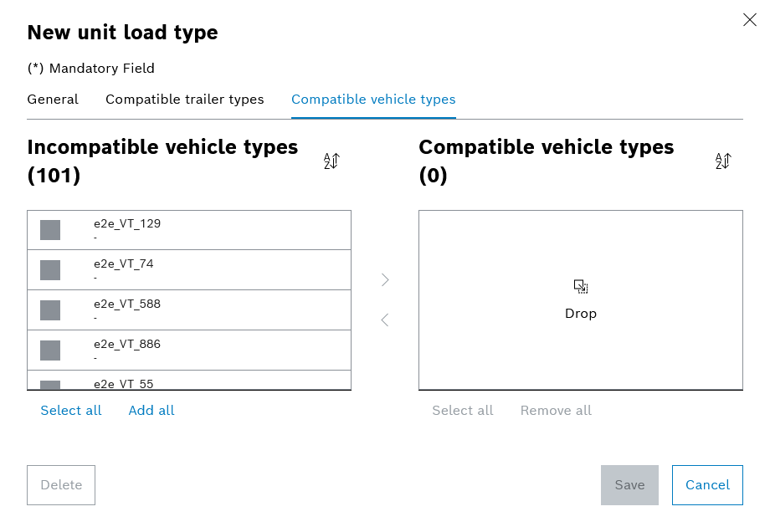Close the New unit load type dialog

pyautogui.click(x=750, y=19)
